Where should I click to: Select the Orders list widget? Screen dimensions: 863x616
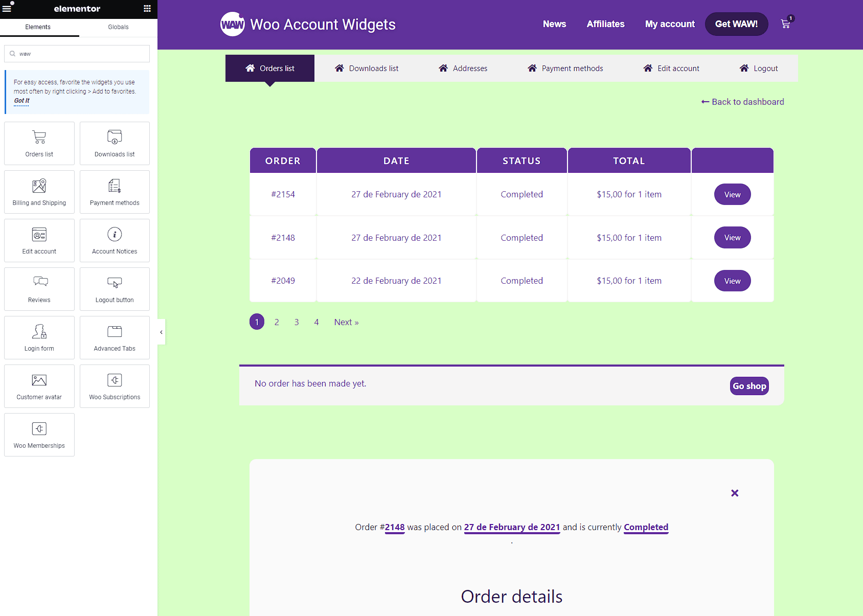pyautogui.click(x=39, y=143)
